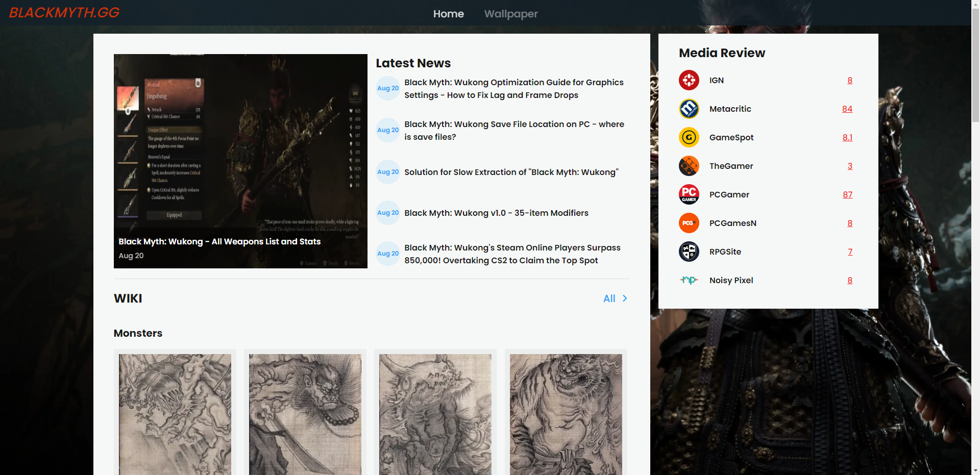Open the Optimization Guide for Graphics article
Image resolution: width=980 pixels, height=475 pixels.
(x=513, y=89)
